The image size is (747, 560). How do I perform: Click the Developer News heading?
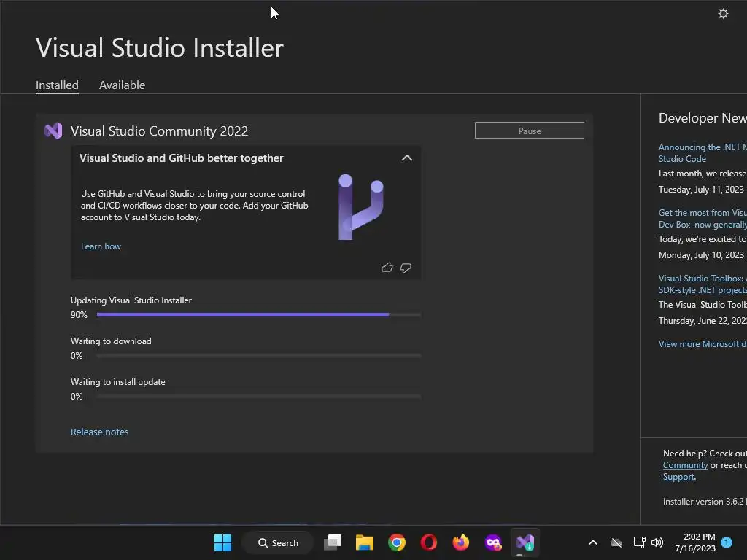(703, 117)
